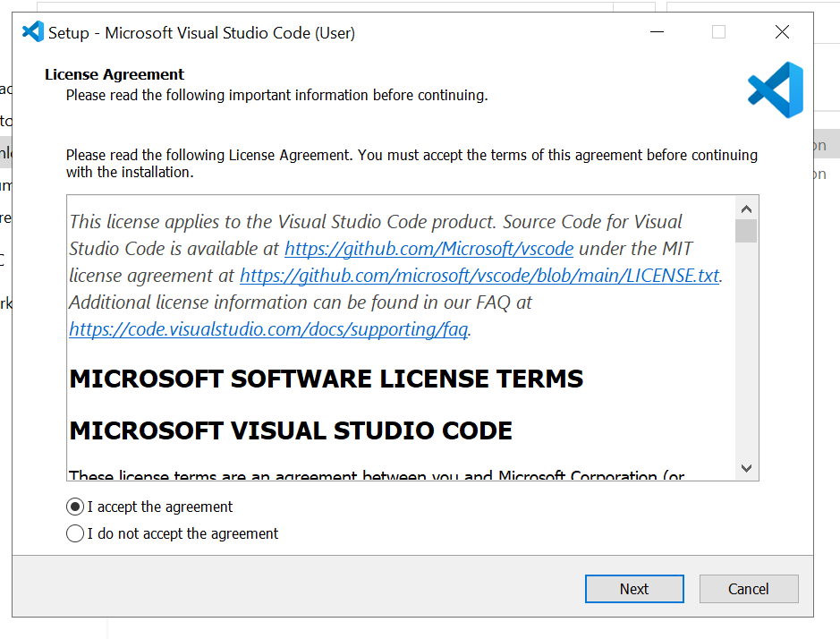840x639 pixels.
Task: Open the github.com/Microsoft/vscode link
Action: tap(428, 249)
